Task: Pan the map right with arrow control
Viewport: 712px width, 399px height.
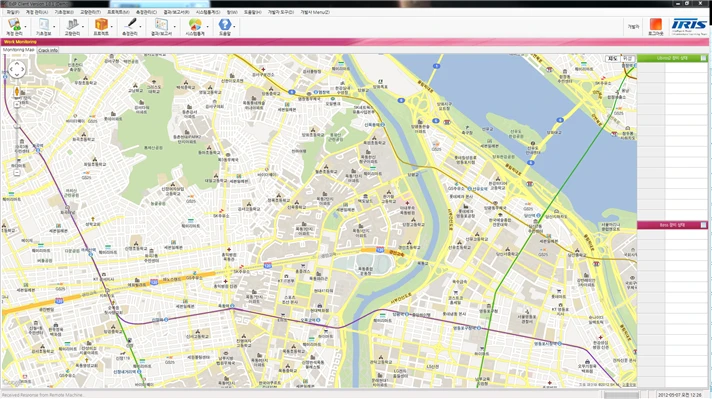Action: (x=23, y=69)
